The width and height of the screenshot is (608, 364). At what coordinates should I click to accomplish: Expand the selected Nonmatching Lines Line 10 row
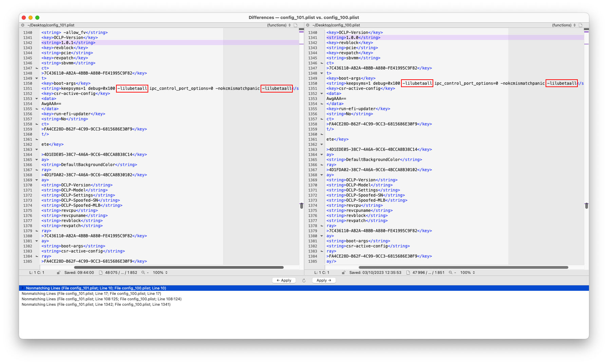23,288
